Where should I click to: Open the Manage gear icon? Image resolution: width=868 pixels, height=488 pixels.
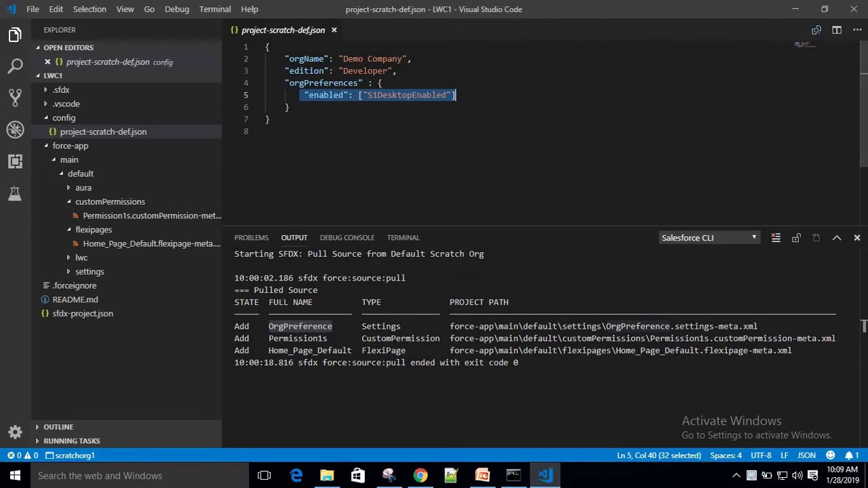pos(15,432)
